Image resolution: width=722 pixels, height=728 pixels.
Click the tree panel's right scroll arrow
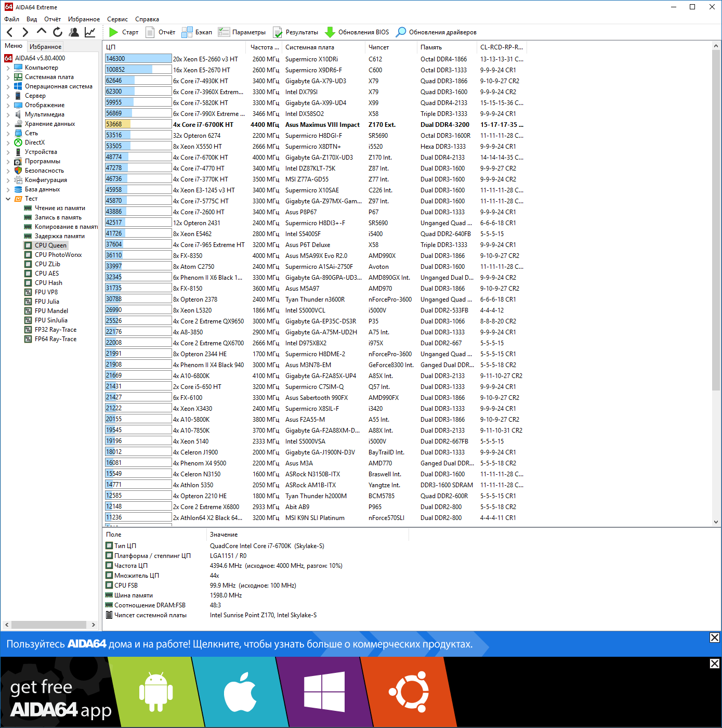tap(94, 625)
